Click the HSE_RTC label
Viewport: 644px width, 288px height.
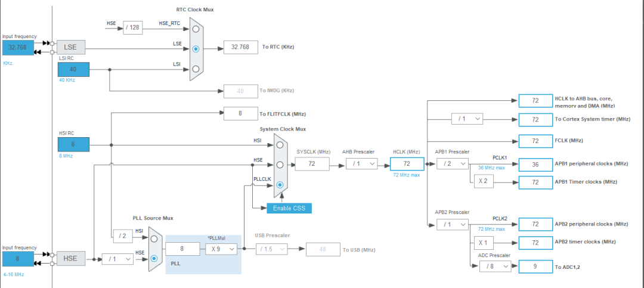click(169, 23)
